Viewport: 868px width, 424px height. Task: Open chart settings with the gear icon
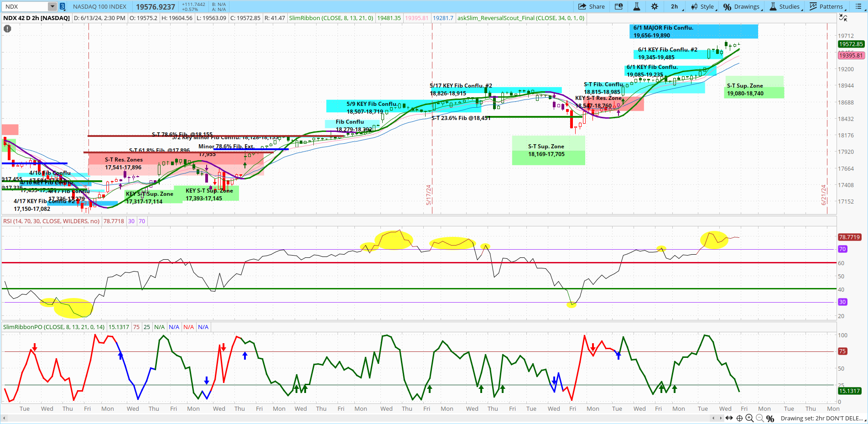coord(655,6)
